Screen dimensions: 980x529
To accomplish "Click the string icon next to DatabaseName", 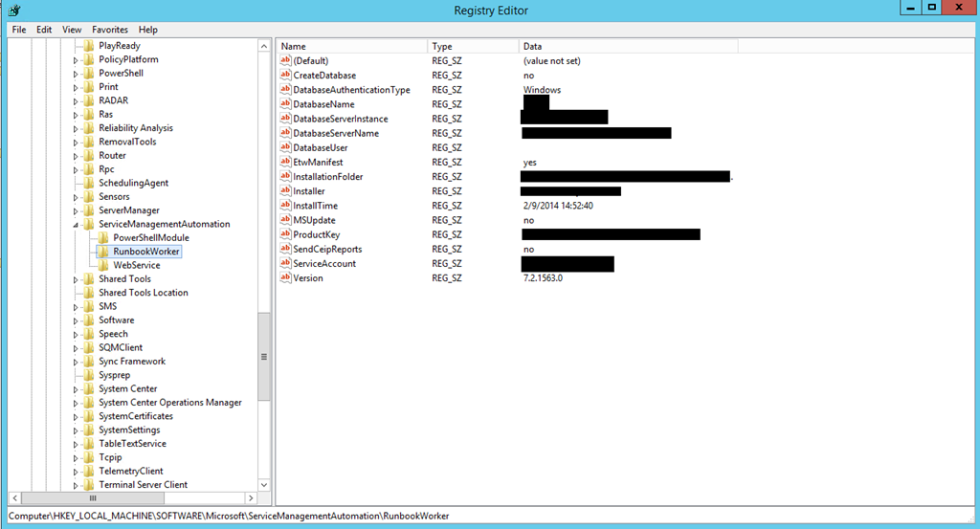I will tap(285, 104).
